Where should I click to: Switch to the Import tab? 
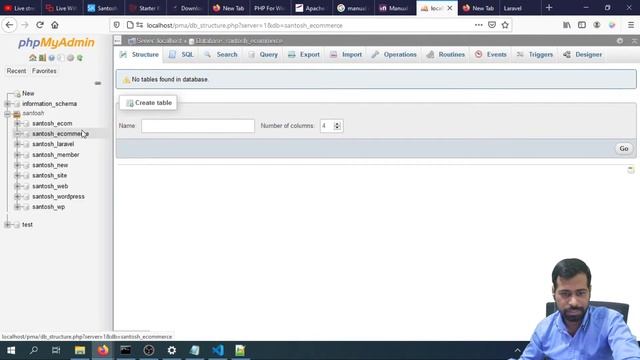(346, 55)
